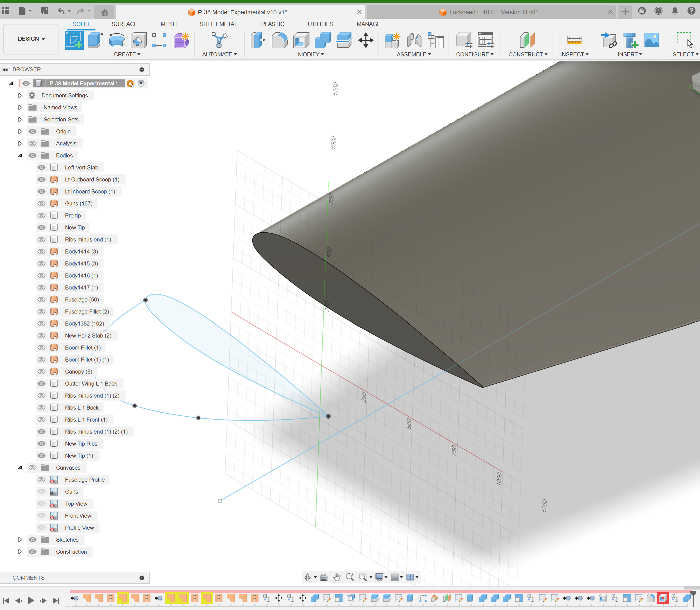Select the Revolve tool

coord(117,40)
